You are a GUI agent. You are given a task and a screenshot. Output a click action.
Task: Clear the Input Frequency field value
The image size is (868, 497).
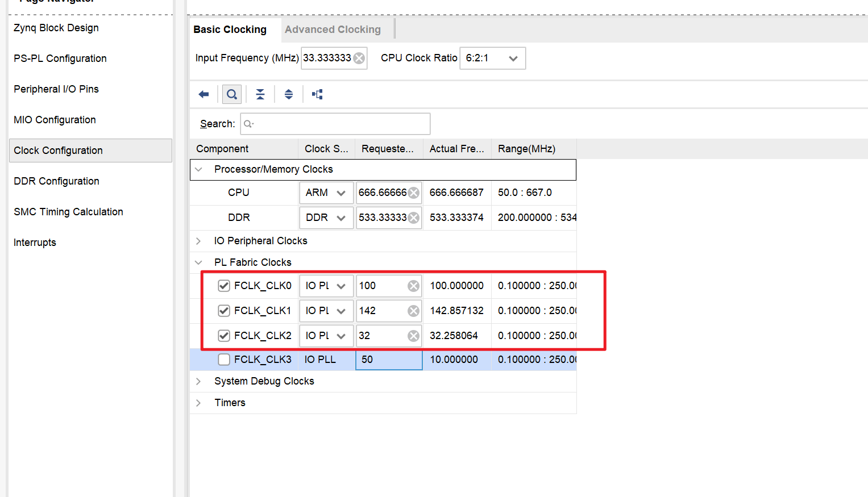(359, 58)
